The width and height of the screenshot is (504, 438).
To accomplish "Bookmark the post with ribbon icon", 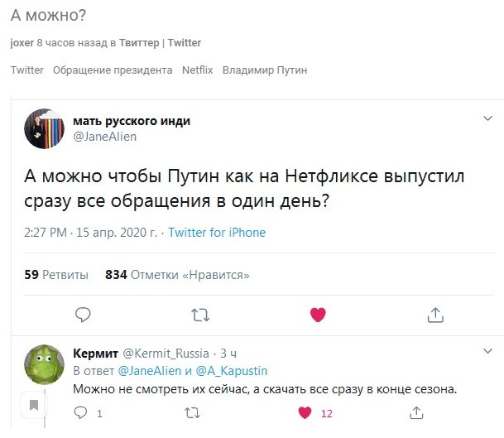I will pyautogui.click(x=35, y=406).
